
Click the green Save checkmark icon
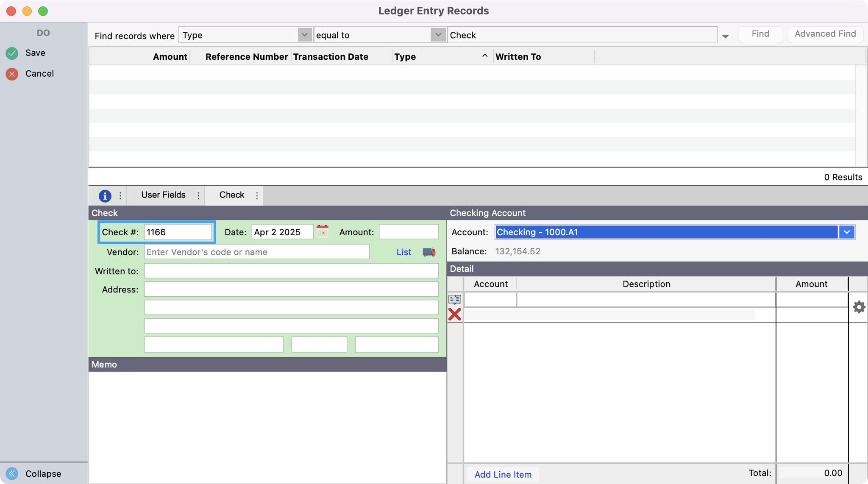(x=12, y=53)
